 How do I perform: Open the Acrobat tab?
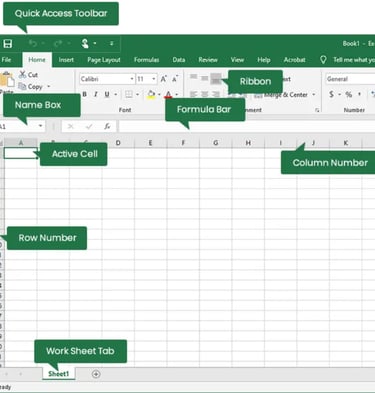pyautogui.click(x=294, y=60)
